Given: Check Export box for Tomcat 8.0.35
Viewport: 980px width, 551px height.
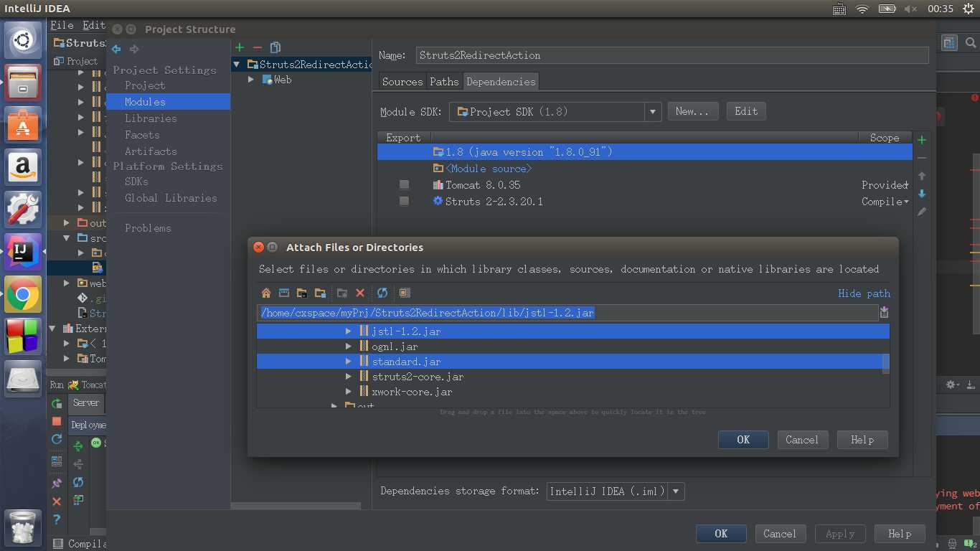Looking at the screenshot, I should pyautogui.click(x=404, y=185).
